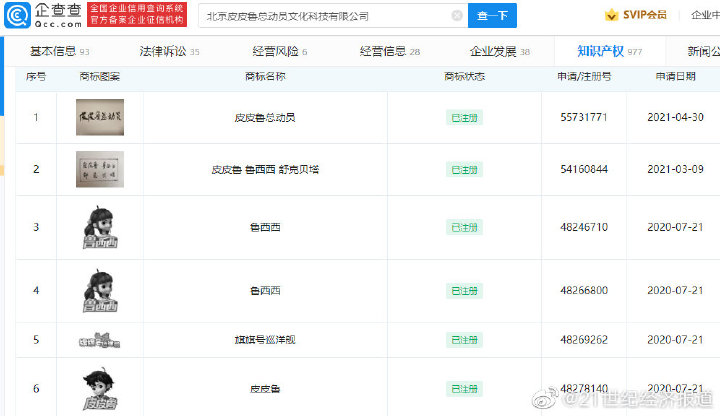The image size is (720, 416).
Task: Select the 知识产权 tab
Action: click(x=610, y=51)
